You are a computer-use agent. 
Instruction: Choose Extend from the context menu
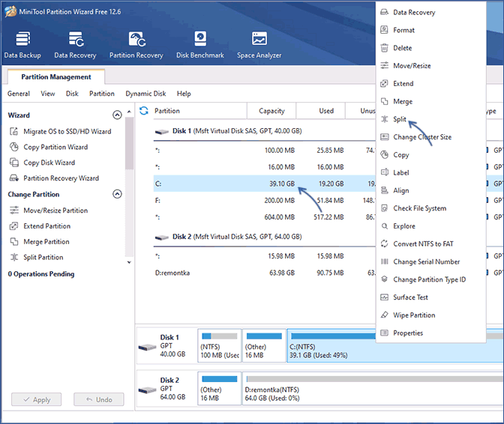tap(430, 83)
